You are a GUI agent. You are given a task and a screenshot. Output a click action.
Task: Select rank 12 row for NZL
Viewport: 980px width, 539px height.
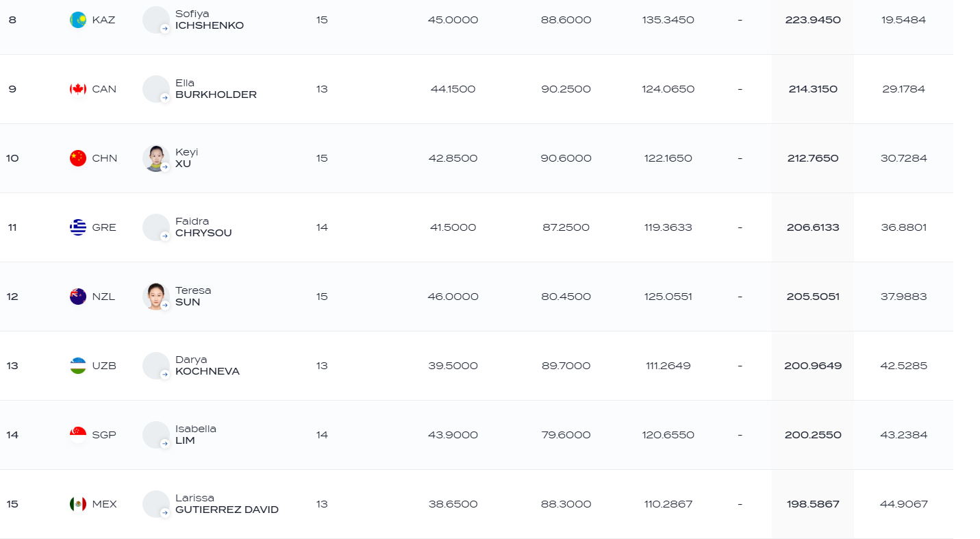pyautogui.click(x=477, y=297)
